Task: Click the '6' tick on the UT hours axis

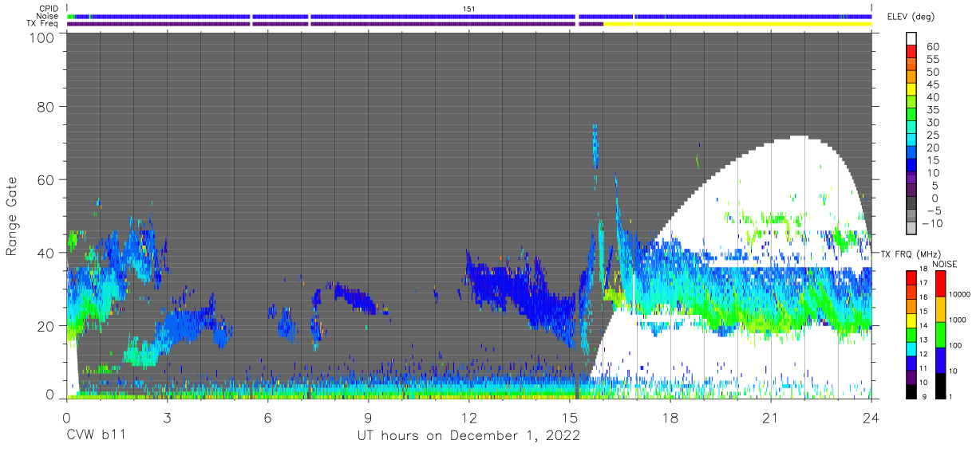Action: pos(267,417)
